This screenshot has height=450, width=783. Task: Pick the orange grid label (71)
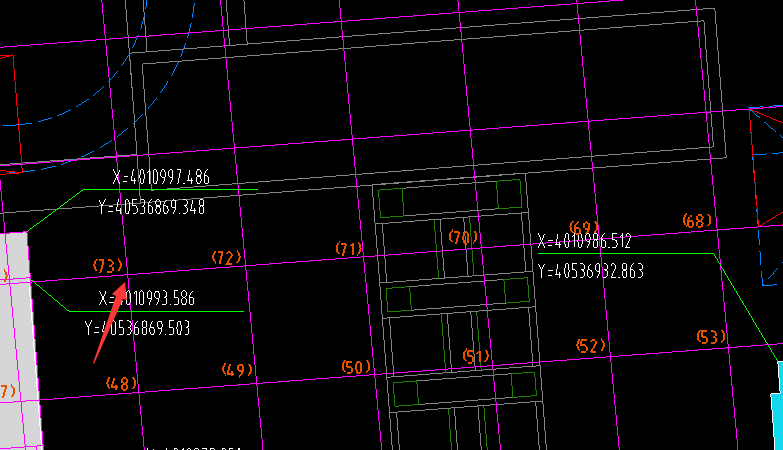(x=348, y=248)
